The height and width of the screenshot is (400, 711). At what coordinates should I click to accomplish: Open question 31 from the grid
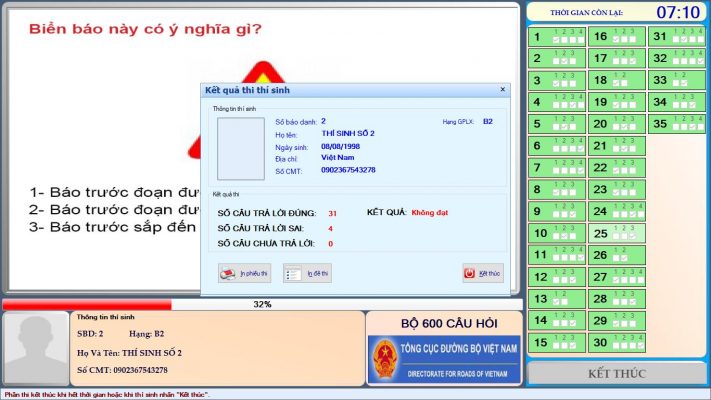[674, 37]
